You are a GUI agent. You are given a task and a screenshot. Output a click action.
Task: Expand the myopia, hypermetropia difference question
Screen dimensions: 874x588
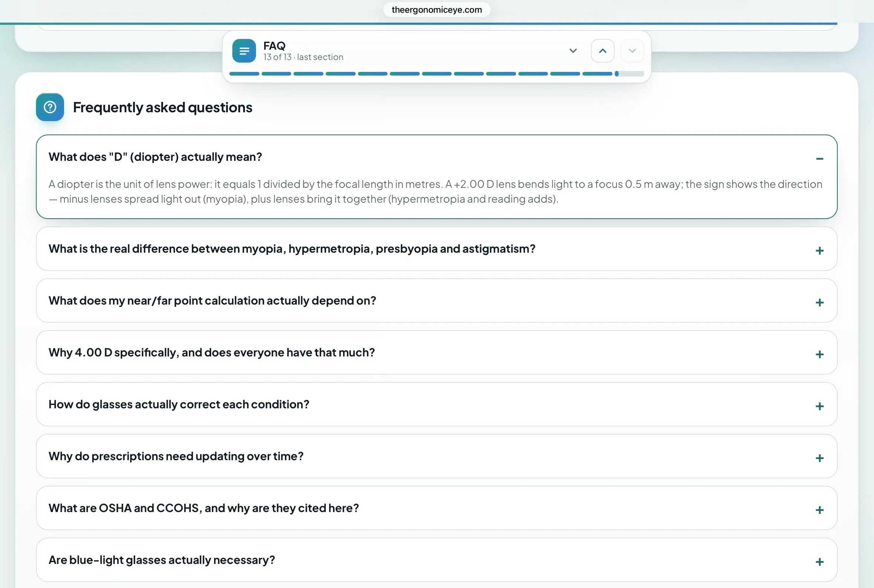pyautogui.click(x=436, y=249)
